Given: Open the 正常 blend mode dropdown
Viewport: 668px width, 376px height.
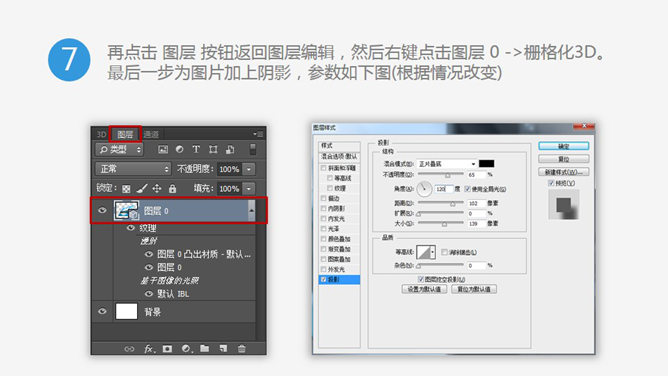Looking at the screenshot, I should [x=132, y=169].
